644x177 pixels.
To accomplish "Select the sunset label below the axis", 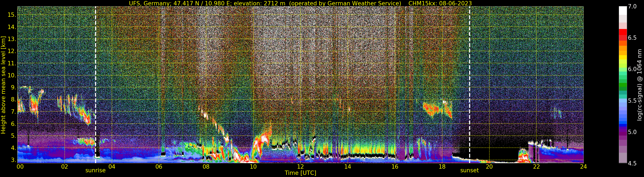I will coord(470,171).
